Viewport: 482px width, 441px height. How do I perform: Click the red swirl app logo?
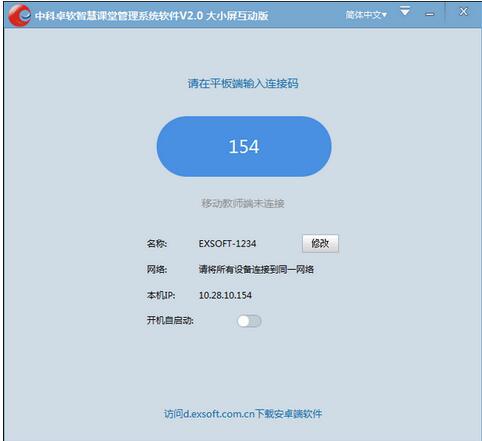(x=20, y=15)
